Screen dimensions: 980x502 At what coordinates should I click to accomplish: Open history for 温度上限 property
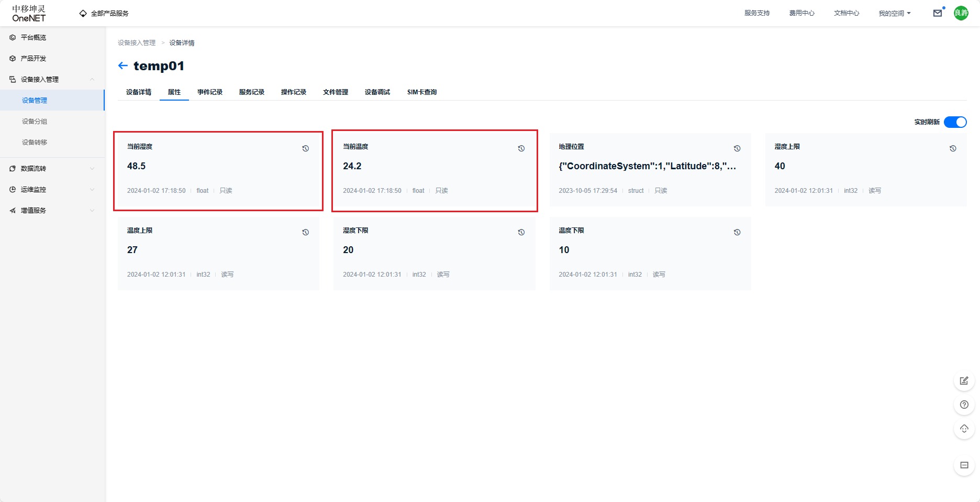[x=306, y=233]
